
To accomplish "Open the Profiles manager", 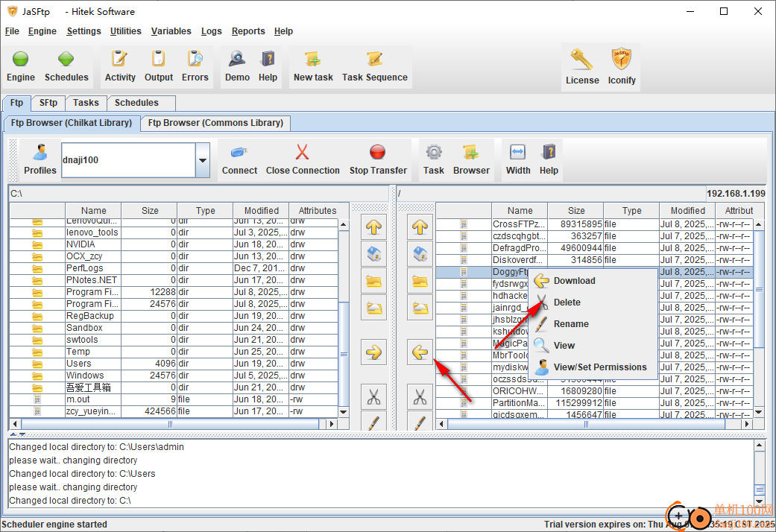I will (x=40, y=159).
